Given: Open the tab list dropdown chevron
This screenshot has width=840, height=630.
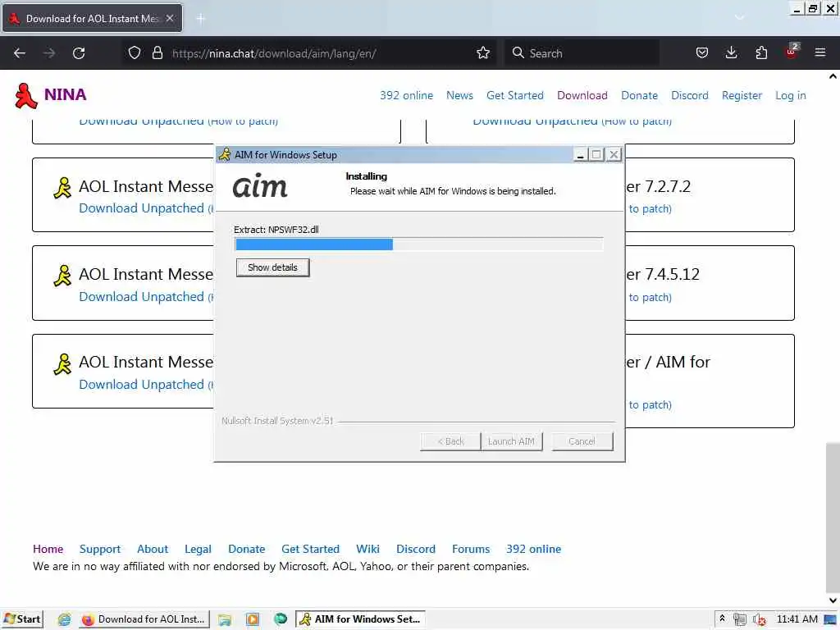Looking at the screenshot, I should 739,18.
